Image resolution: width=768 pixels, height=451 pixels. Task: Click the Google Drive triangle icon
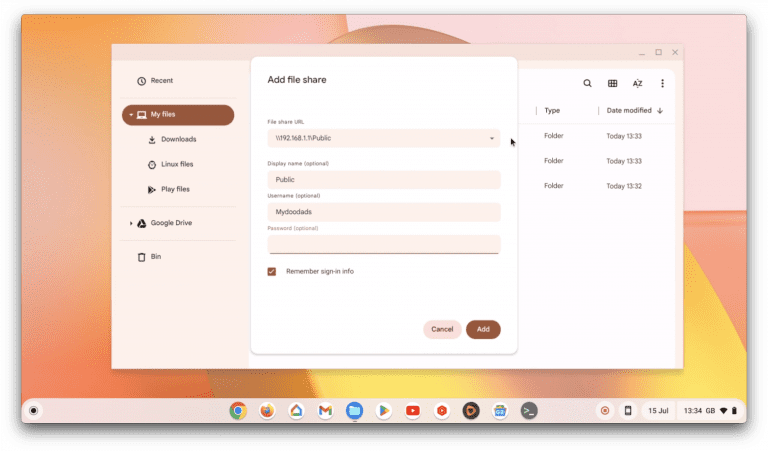point(142,224)
